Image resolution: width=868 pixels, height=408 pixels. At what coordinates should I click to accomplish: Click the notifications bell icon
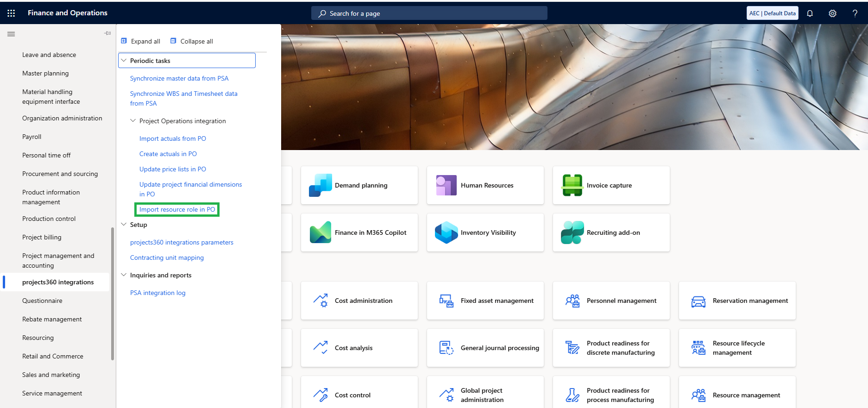pyautogui.click(x=810, y=13)
